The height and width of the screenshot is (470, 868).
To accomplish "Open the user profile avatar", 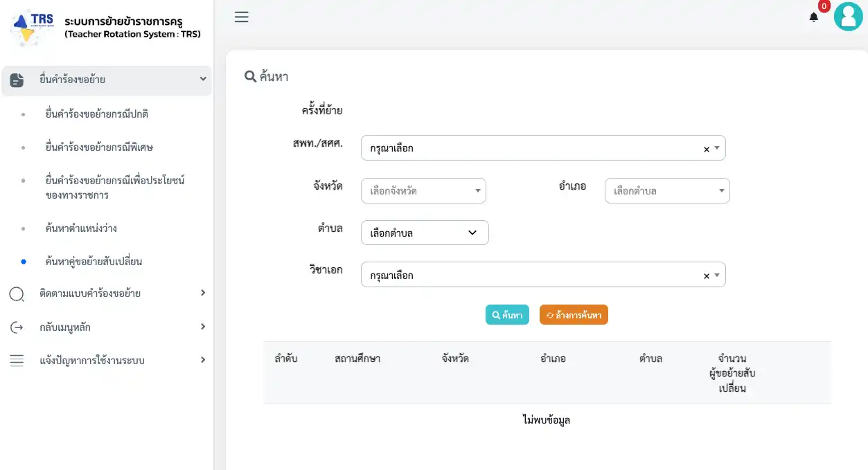I will [848, 17].
